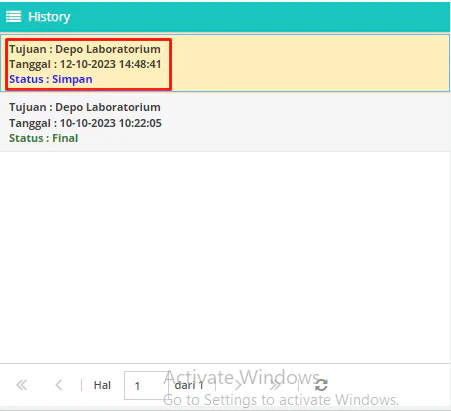Go to first page with double-left arrow

tap(22, 385)
